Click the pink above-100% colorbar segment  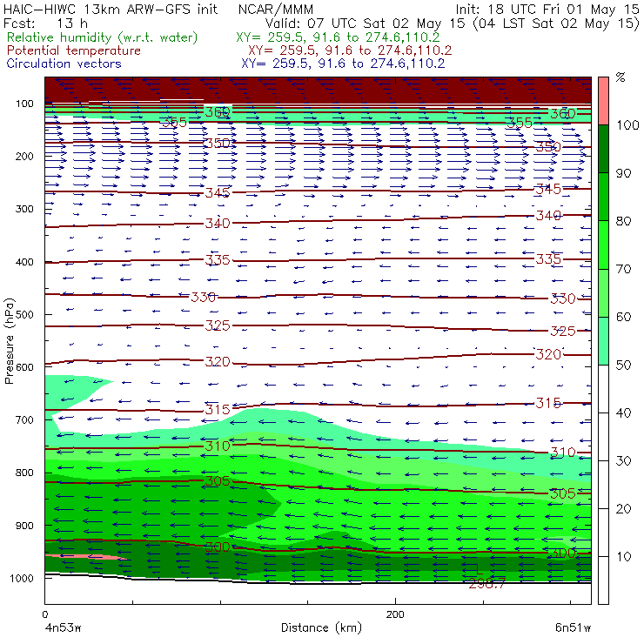(603, 101)
